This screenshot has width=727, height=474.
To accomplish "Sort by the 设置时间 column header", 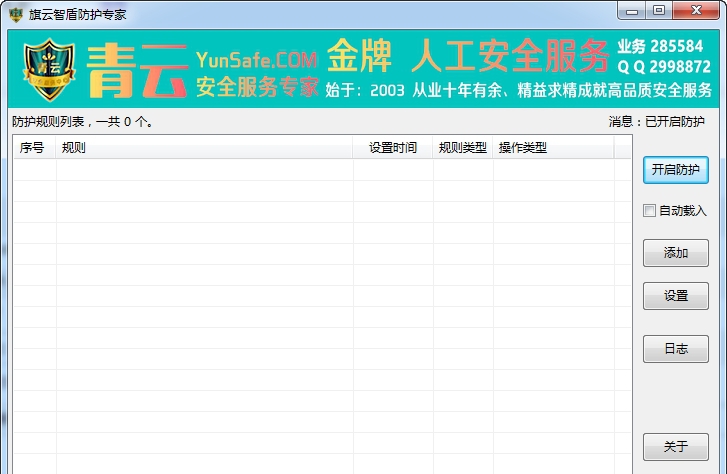I will point(393,148).
